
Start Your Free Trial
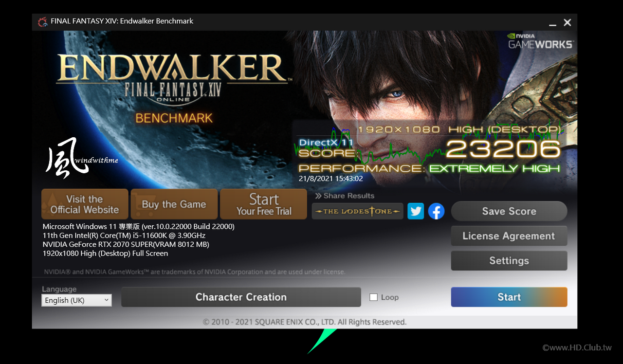pos(264,204)
